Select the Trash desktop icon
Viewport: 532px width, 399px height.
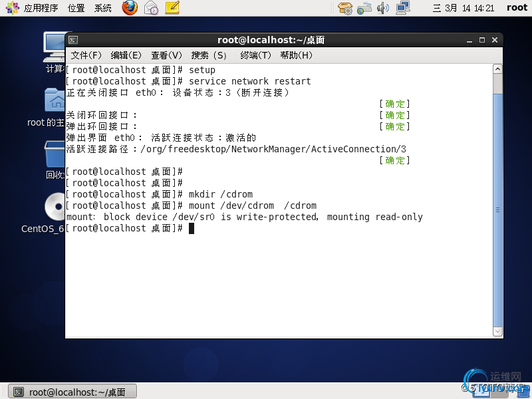click(55, 160)
